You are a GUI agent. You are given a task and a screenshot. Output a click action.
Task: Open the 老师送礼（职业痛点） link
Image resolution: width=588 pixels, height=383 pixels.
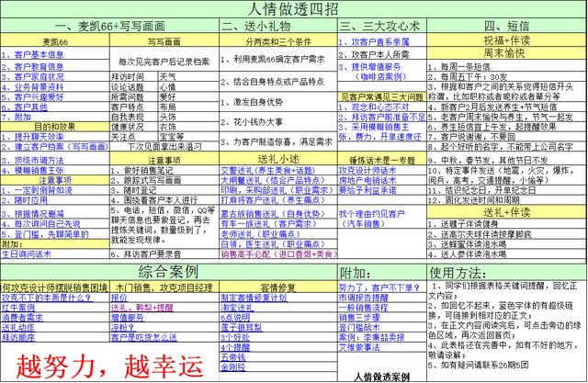pos(261,234)
